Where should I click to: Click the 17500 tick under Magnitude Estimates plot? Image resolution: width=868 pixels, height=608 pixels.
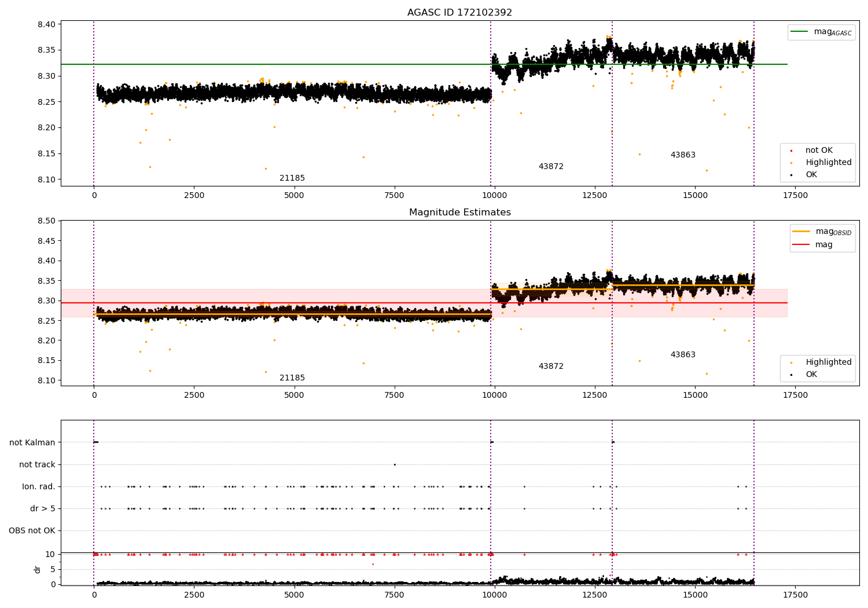[x=795, y=395]
